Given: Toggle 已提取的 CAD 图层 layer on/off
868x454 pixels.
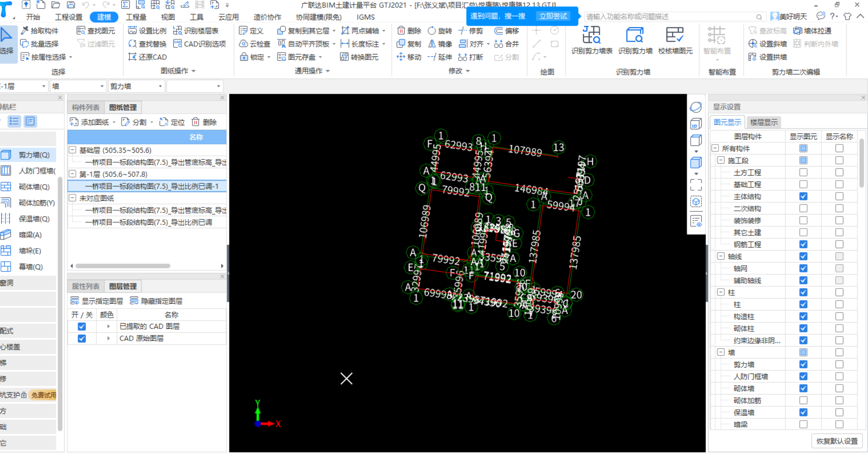Looking at the screenshot, I should pos(82,326).
